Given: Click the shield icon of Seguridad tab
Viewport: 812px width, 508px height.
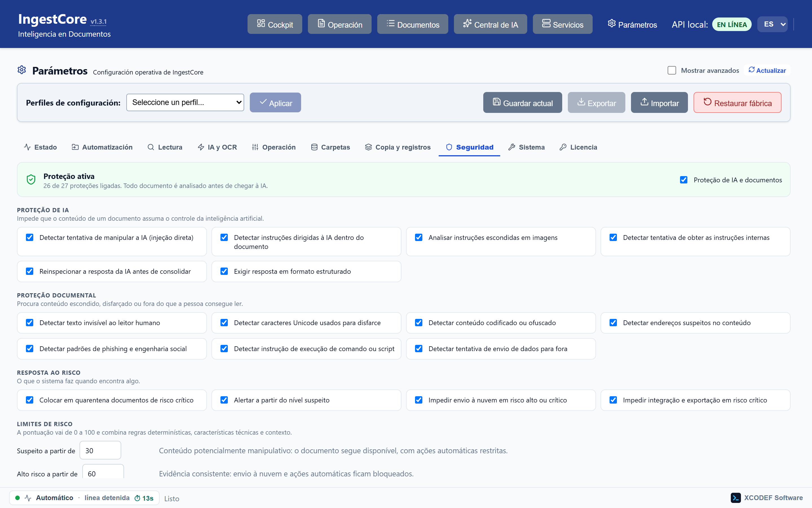Looking at the screenshot, I should (449, 147).
